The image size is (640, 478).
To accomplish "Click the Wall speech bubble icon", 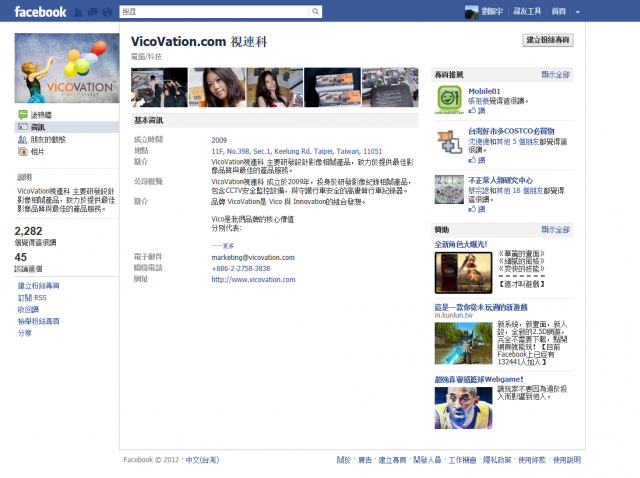I will tap(22, 114).
